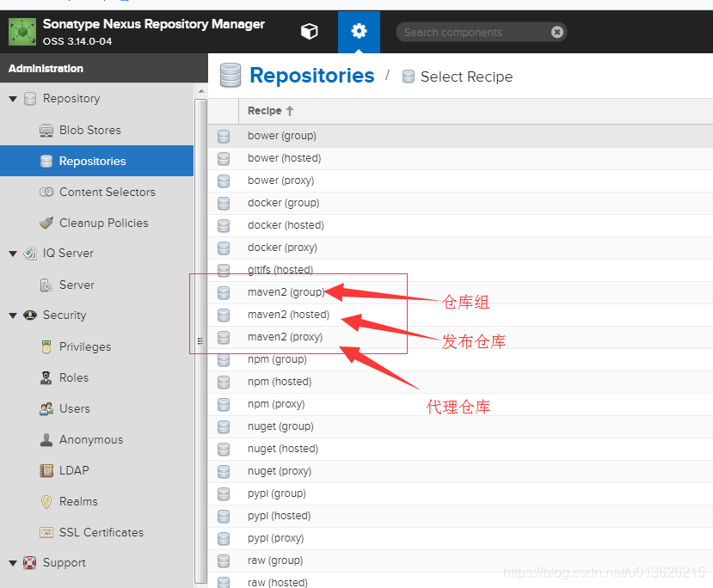Clear the search field with the X icon
The height and width of the screenshot is (588, 713).
tap(557, 32)
